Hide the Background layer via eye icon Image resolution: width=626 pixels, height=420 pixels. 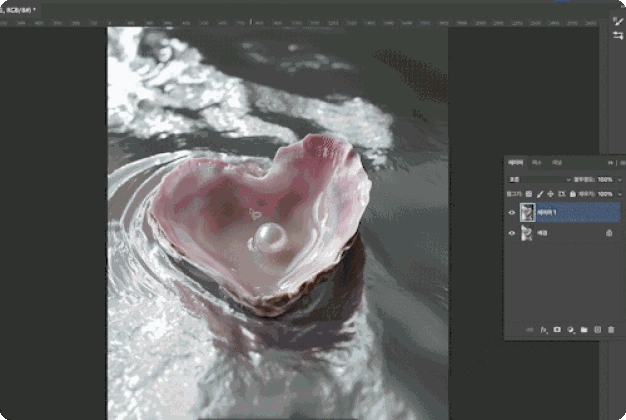(x=512, y=233)
